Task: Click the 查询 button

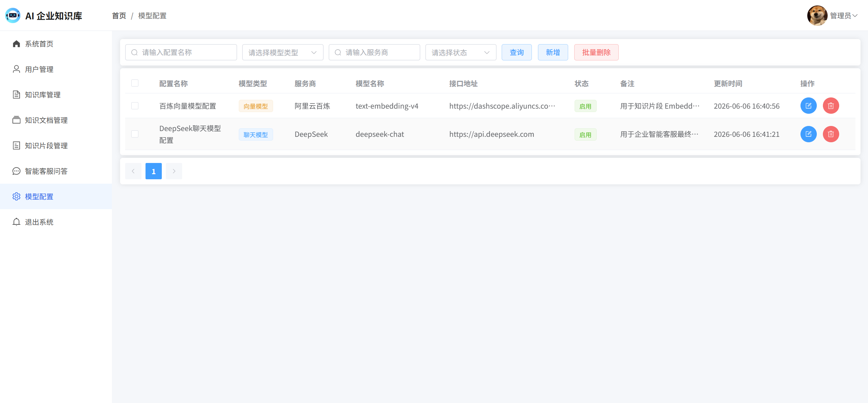Action: (x=517, y=52)
